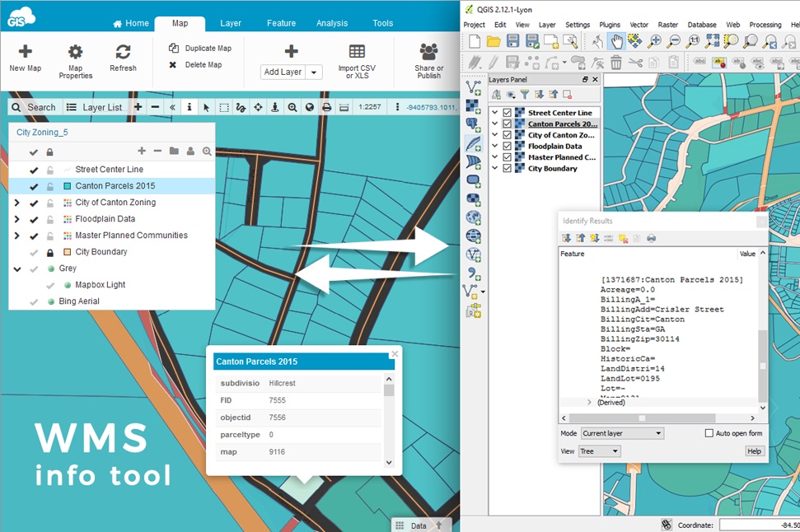
Task: Toggle visibility checkmark for Floodplain Data
Action: 34,219
